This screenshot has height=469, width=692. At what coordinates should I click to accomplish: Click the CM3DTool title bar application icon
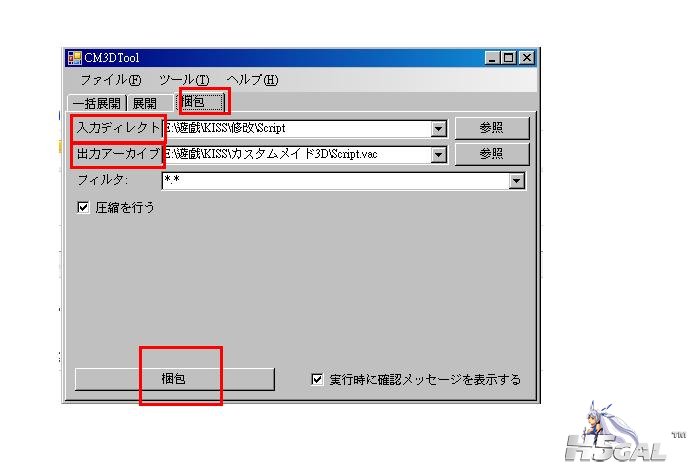pyautogui.click(x=74, y=58)
